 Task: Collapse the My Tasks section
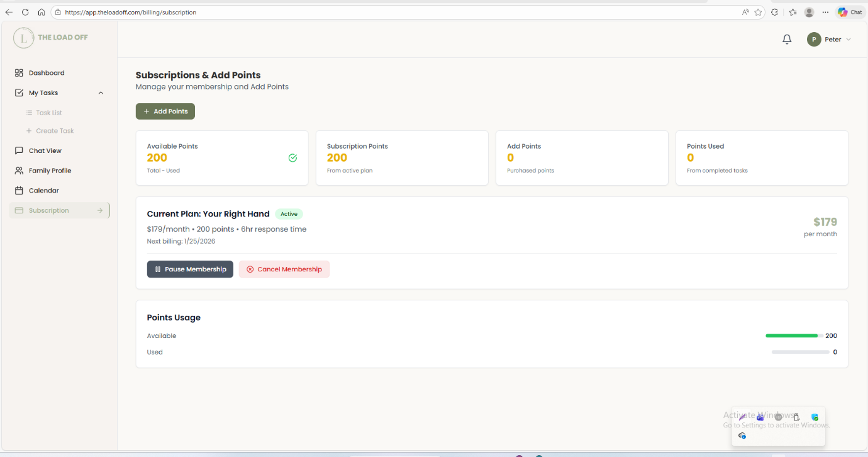coord(101,93)
